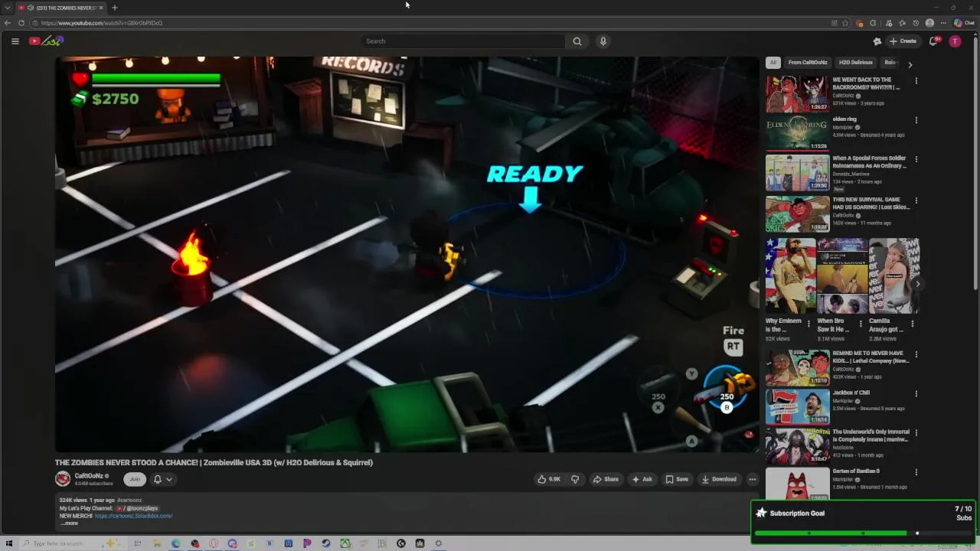The height and width of the screenshot is (551, 980).
Task: Open Steam from the taskbar
Action: tap(326, 543)
